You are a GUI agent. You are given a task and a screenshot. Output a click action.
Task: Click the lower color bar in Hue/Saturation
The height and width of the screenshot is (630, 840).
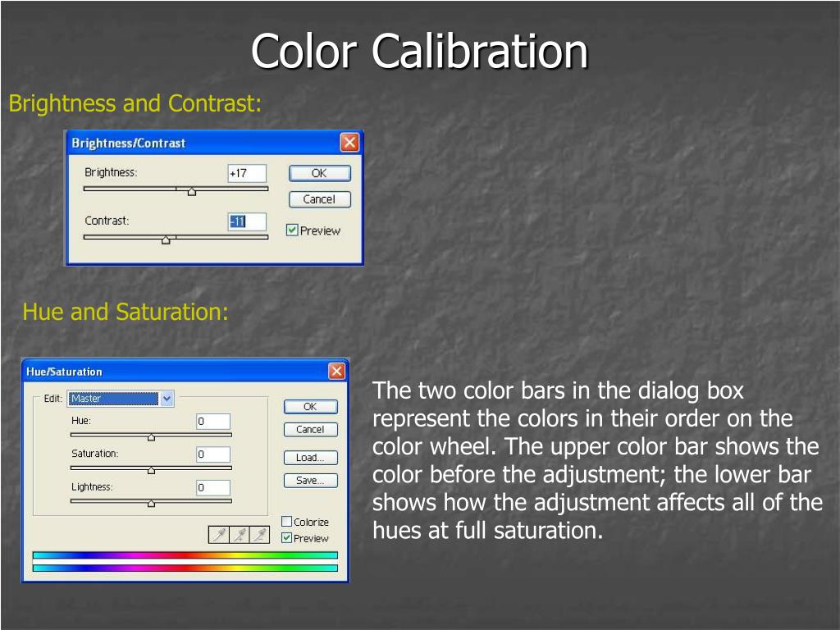pyautogui.click(x=185, y=568)
